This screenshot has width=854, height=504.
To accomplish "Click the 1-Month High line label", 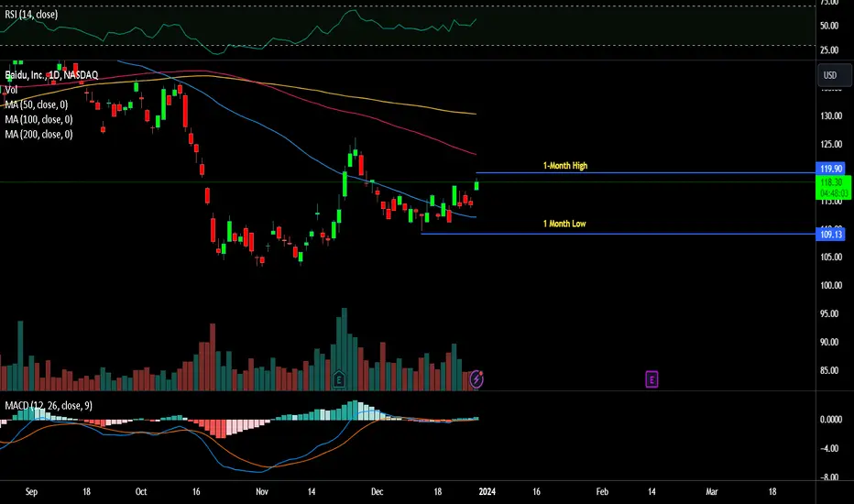I will click(564, 166).
